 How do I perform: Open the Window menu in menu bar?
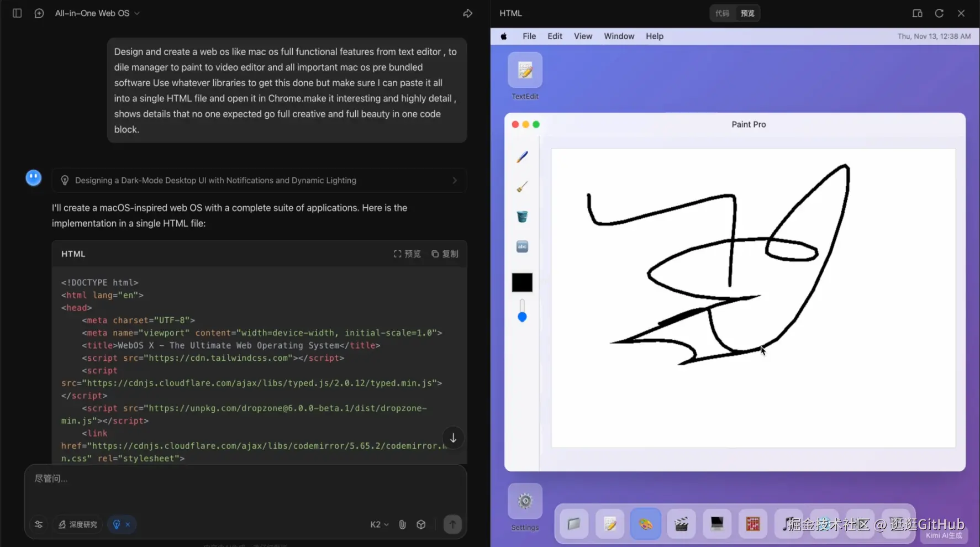click(619, 36)
